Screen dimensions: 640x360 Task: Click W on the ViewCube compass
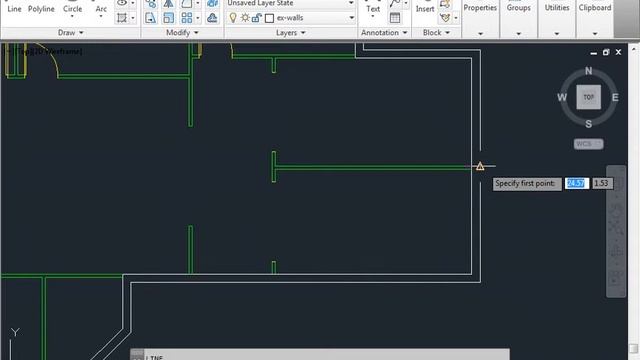562,97
